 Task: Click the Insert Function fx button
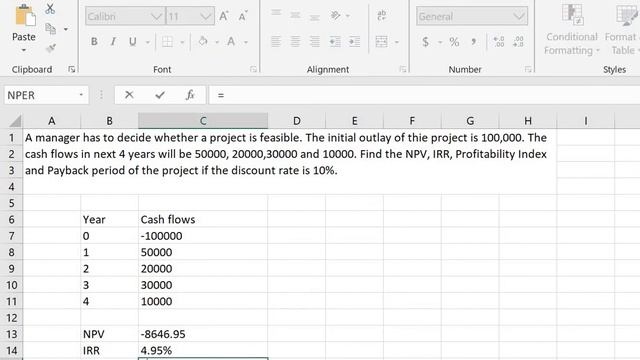coord(190,95)
